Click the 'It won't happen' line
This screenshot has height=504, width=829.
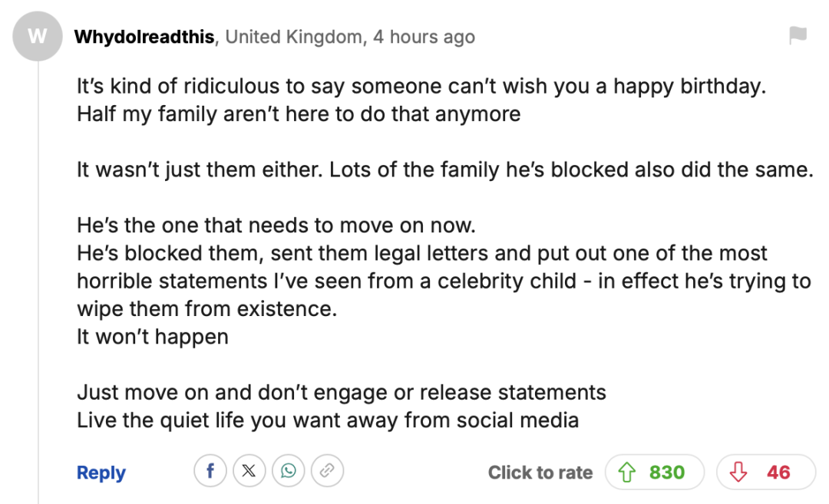click(152, 337)
